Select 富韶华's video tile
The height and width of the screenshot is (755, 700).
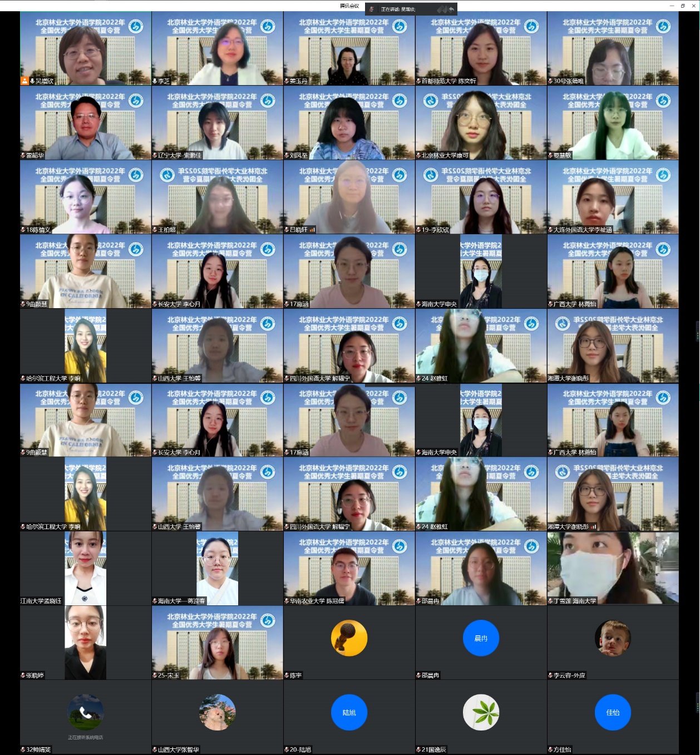86,122
